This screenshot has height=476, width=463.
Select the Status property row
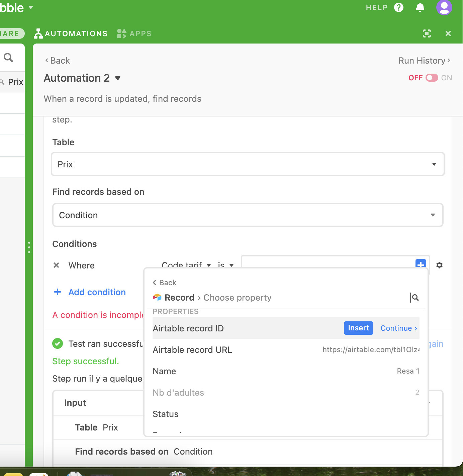click(286, 414)
